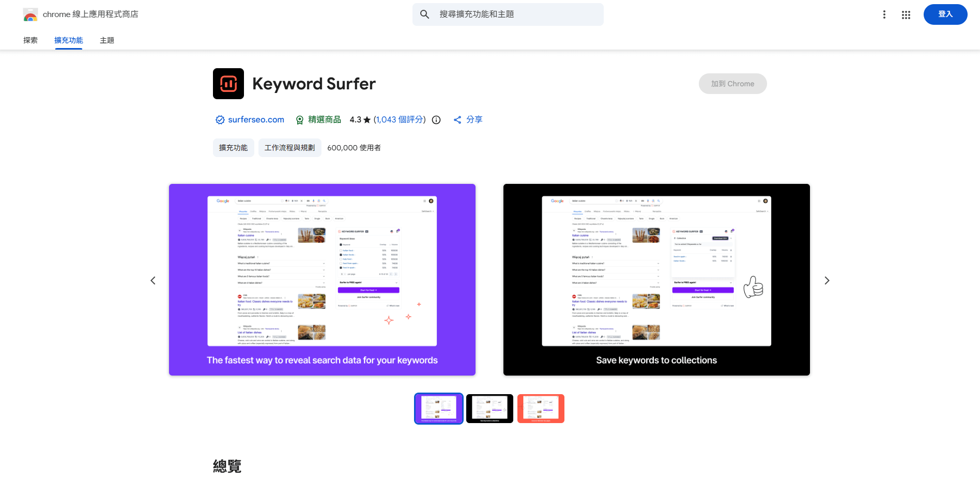This screenshot has height=483, width=980.
Task: Click the 加到 Chrome button
Action: (732, 83)
